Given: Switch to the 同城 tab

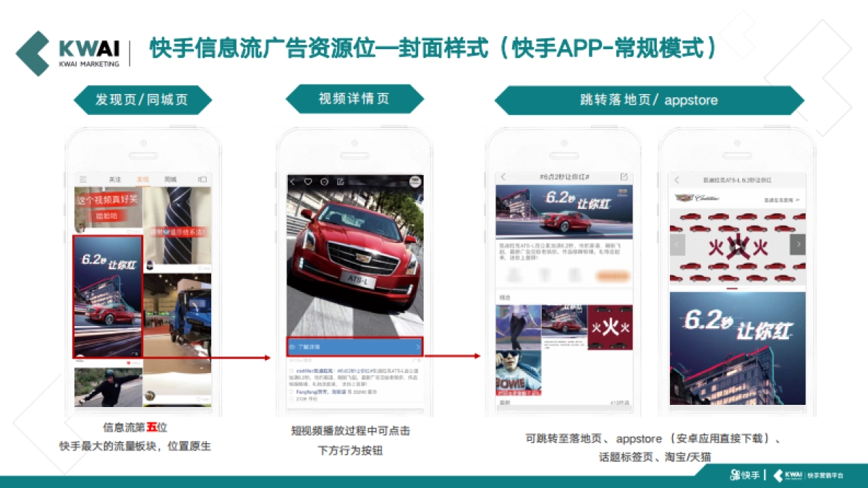Looking at the screenshot, I should tap(170, 179).
